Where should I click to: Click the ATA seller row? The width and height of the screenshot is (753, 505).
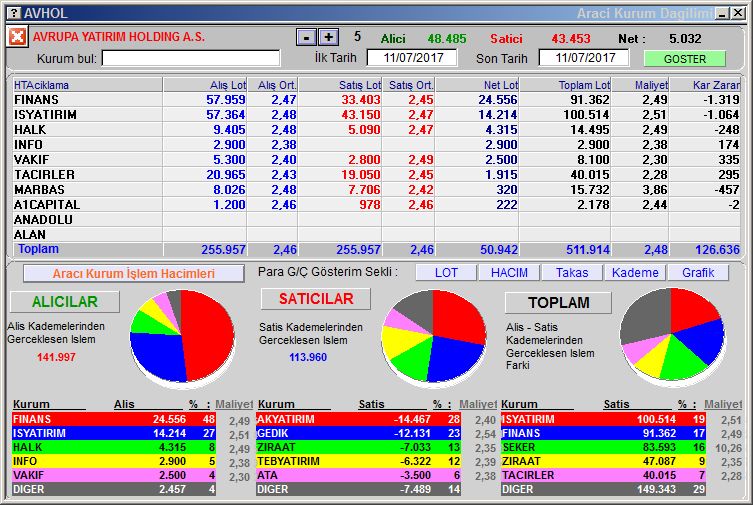pos(358,475)
